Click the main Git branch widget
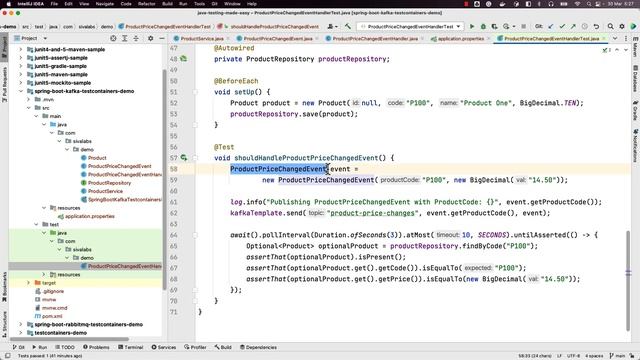Image resolution: width=640 pixels, height=360 pixels. point(617,356)
